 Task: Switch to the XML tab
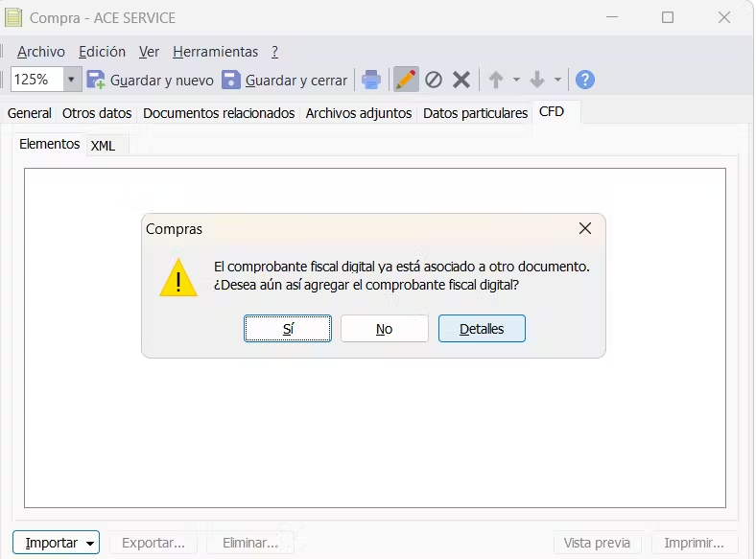point(103,146)
